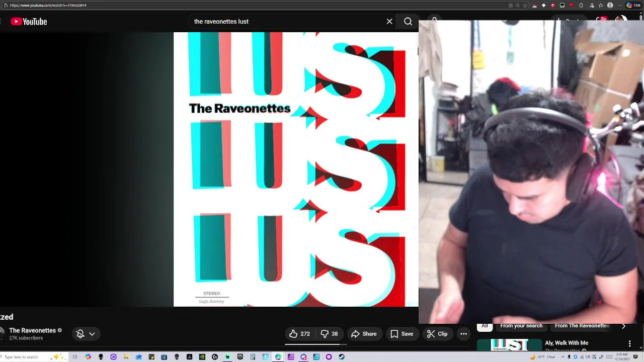
Task: Open the options menu for Aly, Walk With Me
Action: 629,343
